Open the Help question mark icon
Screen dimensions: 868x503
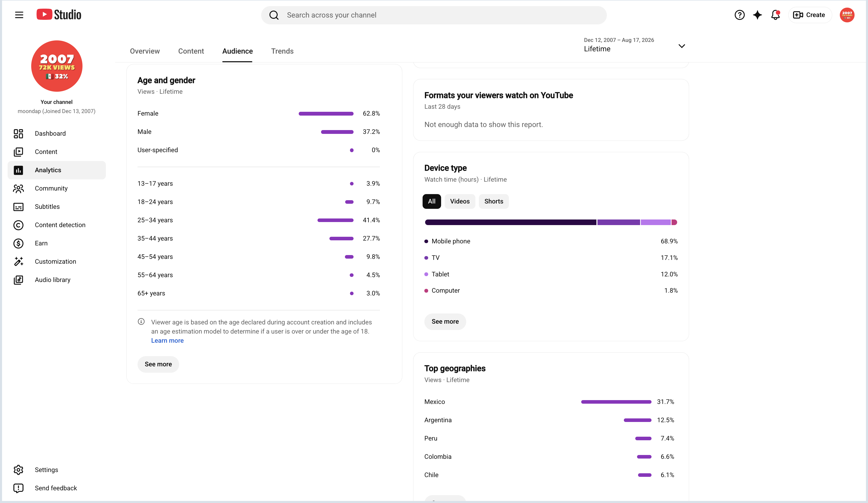739,15
